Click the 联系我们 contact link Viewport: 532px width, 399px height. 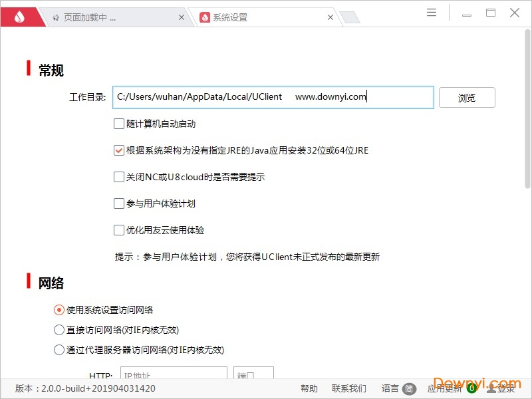pos(350,388)
